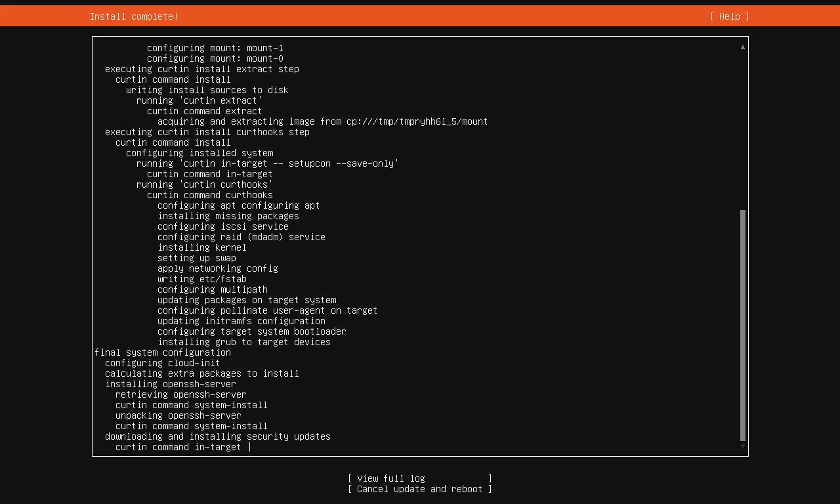The image size is (840, 504).
Task: Click the scrollbar down arrow
Action: tap(743, 446)
